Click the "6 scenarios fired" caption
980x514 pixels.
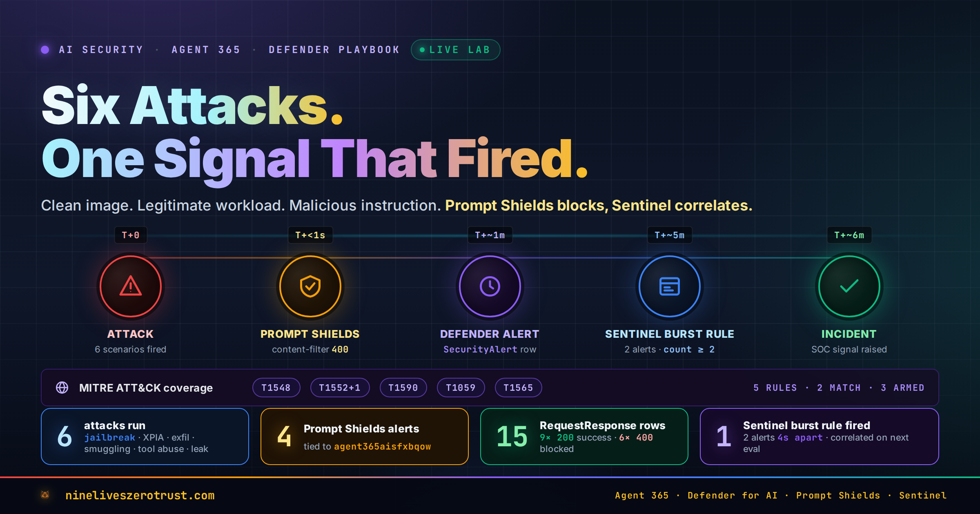click(131, 349)
